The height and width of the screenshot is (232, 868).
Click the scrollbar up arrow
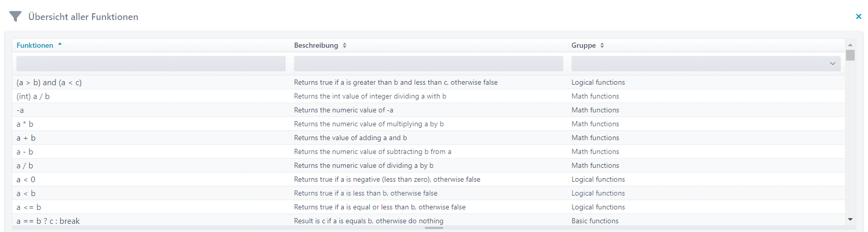pyautogui.click(x=850, y=45)
